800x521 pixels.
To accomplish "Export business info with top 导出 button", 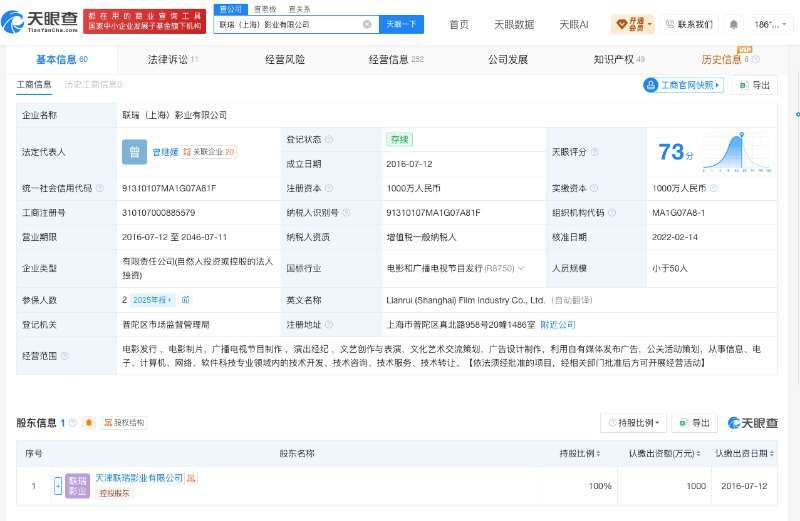I will point(755,85).
